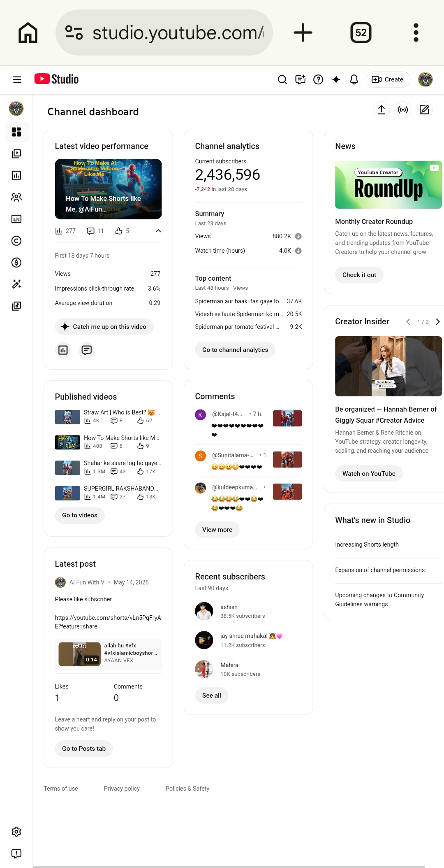Open published video Shahar ke saare log
Screen dimensions: 444x868
pos(108,468)
